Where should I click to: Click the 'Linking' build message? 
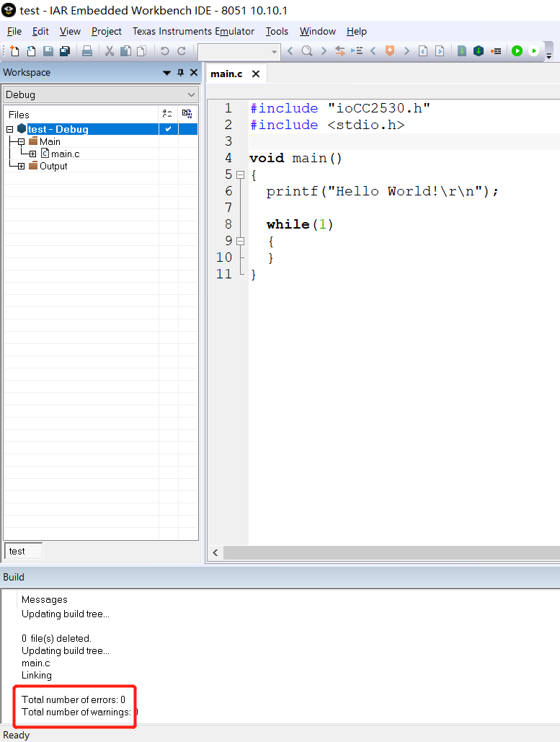tap(37, 675)
